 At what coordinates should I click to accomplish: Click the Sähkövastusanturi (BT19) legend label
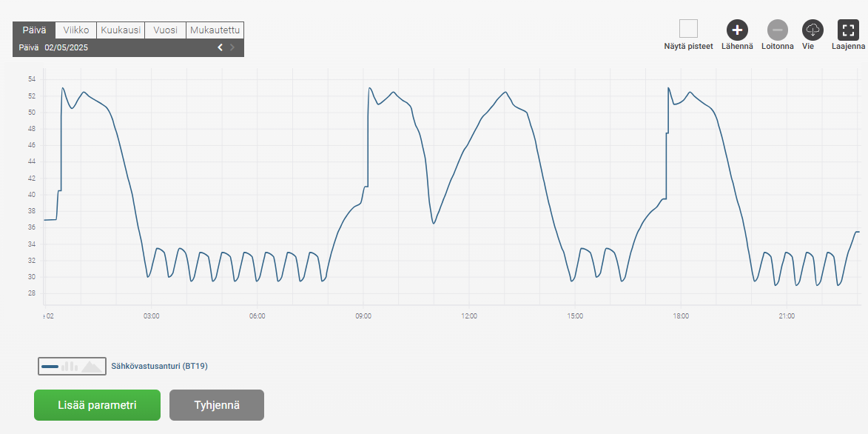(x=159, y=366)
